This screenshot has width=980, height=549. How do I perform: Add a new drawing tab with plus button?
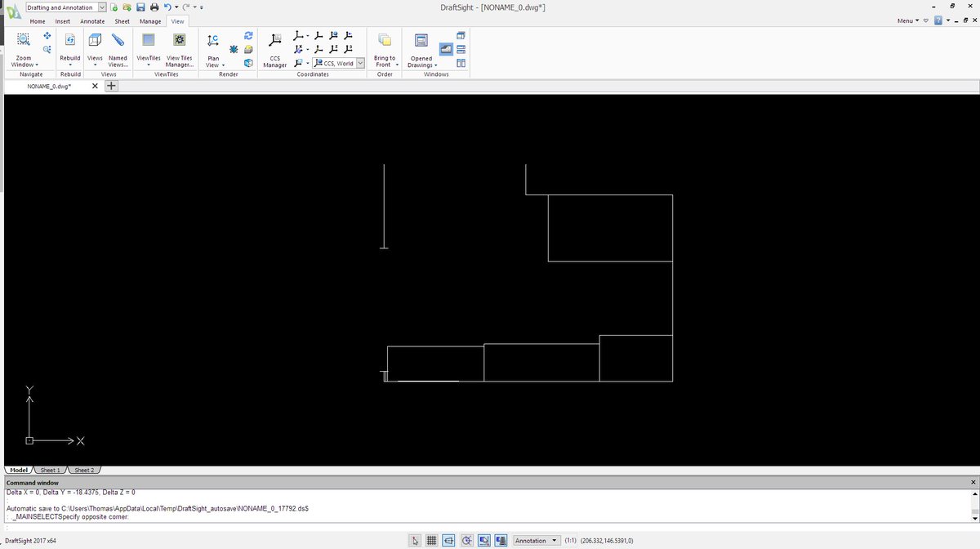112,86
